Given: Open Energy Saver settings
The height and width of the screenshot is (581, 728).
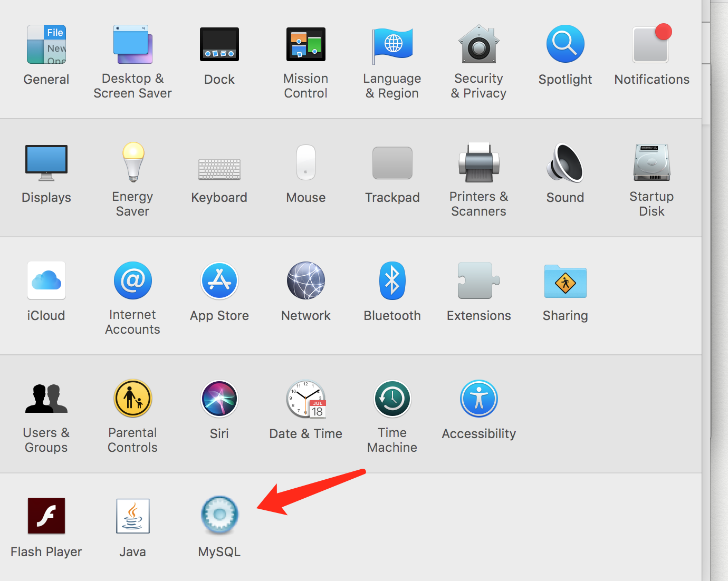Looking at the screenshot, I should coord(132,162).
